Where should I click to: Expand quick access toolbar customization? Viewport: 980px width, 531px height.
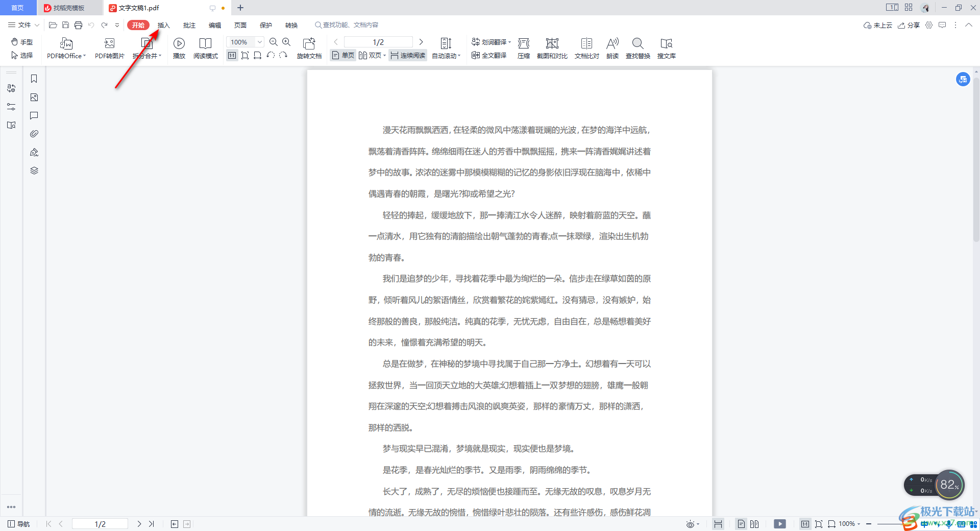[117, 25]
